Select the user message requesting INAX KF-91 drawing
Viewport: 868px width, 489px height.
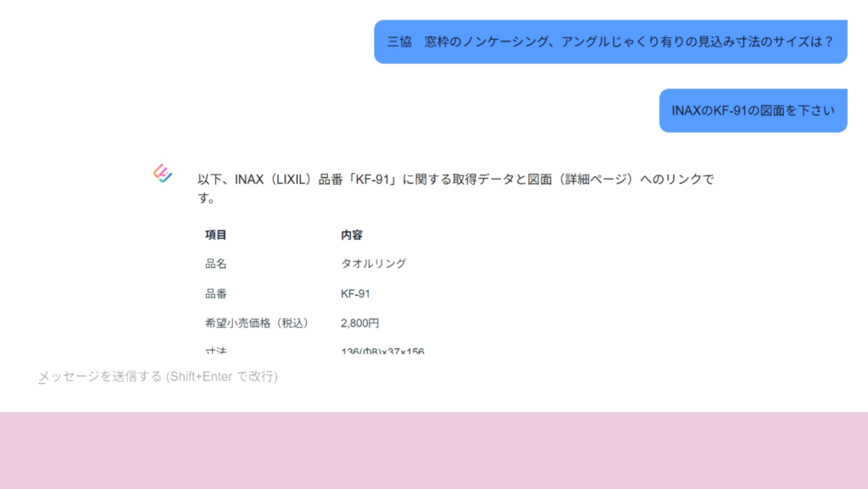tap(753, 111)
